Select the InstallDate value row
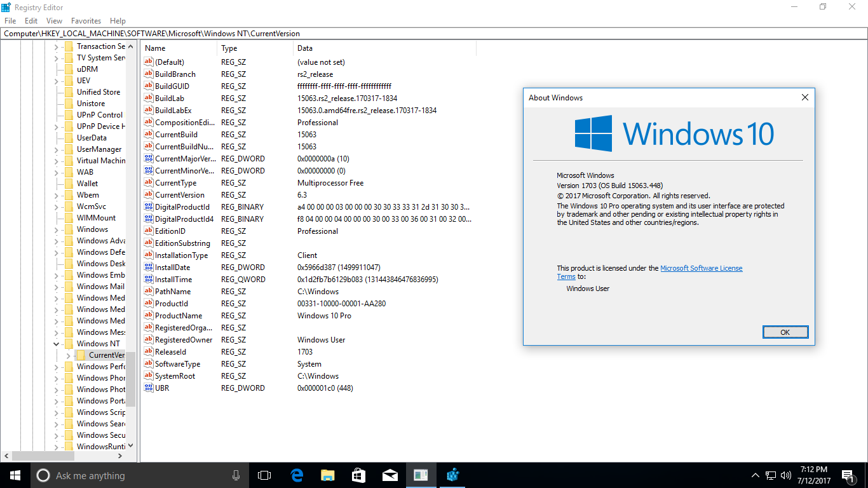This screenshot has height=488, width=868. [x=308, y=268]
